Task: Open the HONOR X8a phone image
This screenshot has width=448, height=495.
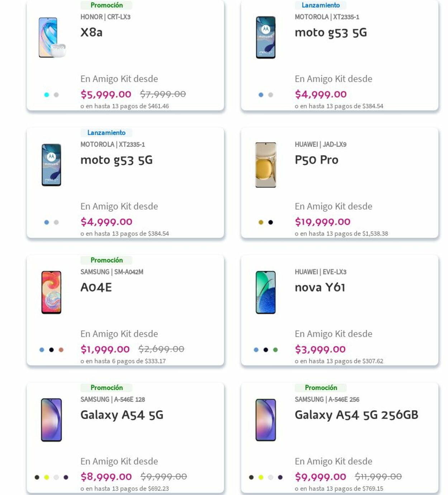Action: [51, 37]
